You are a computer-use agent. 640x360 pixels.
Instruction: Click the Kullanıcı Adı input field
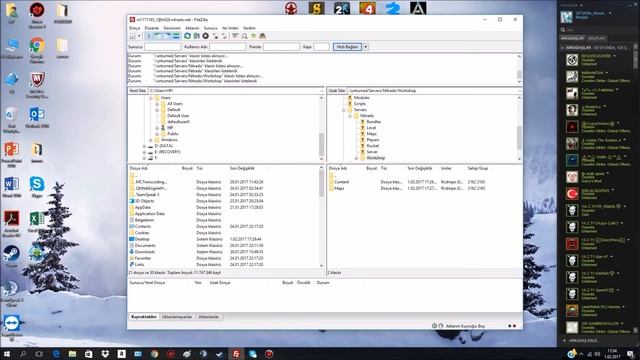227,47
